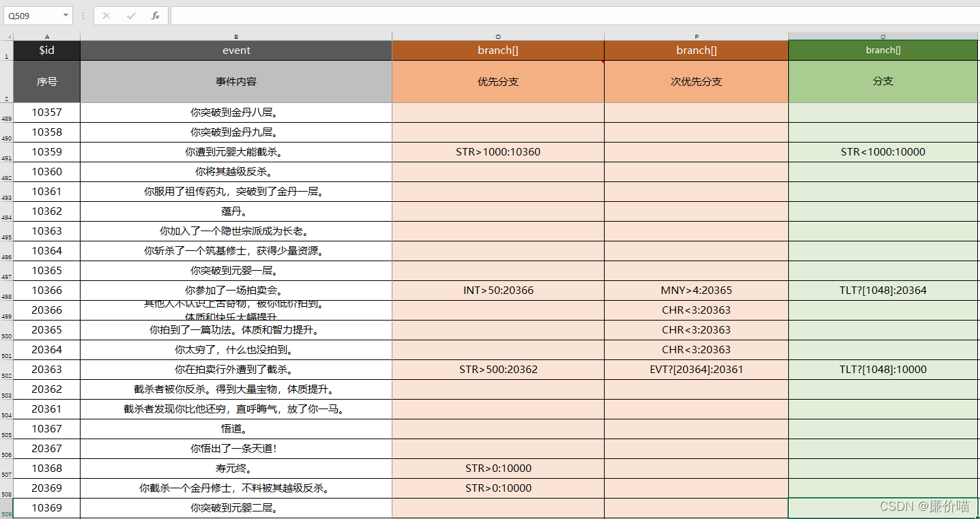Select column P header
The image size is (980, 519).
click(697, 36)
